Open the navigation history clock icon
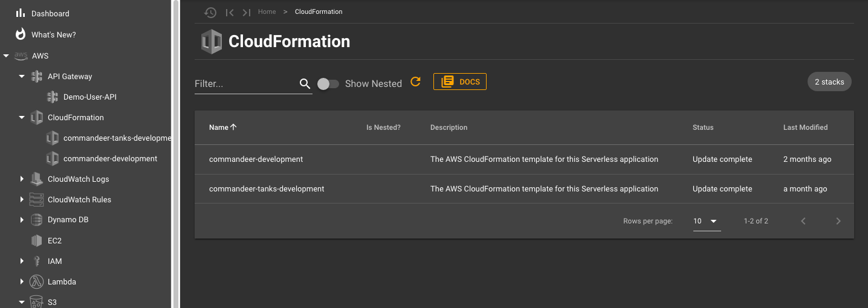This screenshot has height=308, width=868. click(210, 12)
